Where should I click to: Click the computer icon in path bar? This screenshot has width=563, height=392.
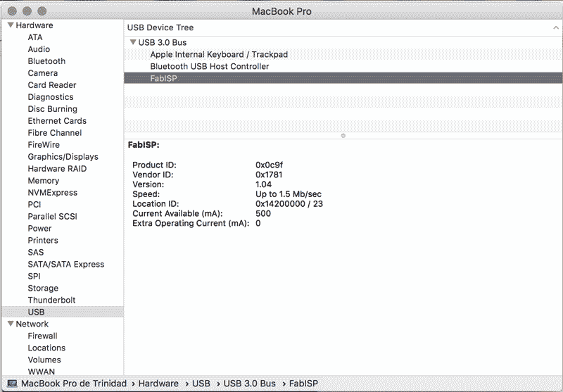(x=12, y=384)
